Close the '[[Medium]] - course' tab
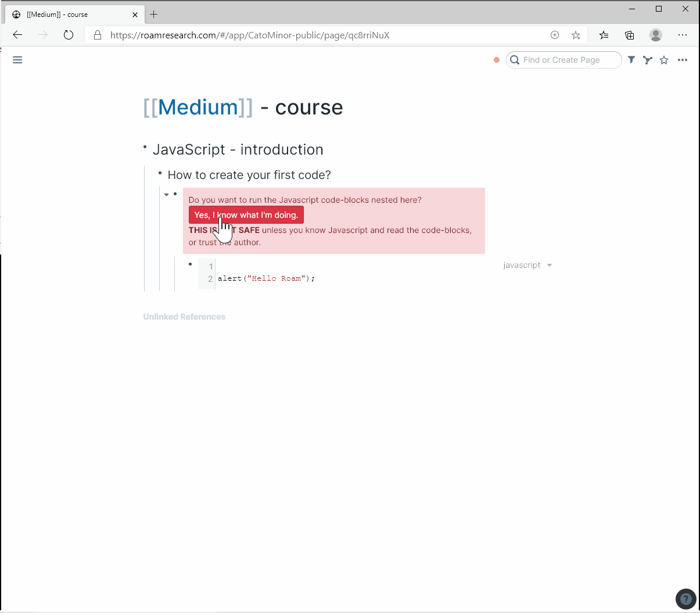This screenshot has width=700, height=613. pyautogui.click(x=135, y=15)
